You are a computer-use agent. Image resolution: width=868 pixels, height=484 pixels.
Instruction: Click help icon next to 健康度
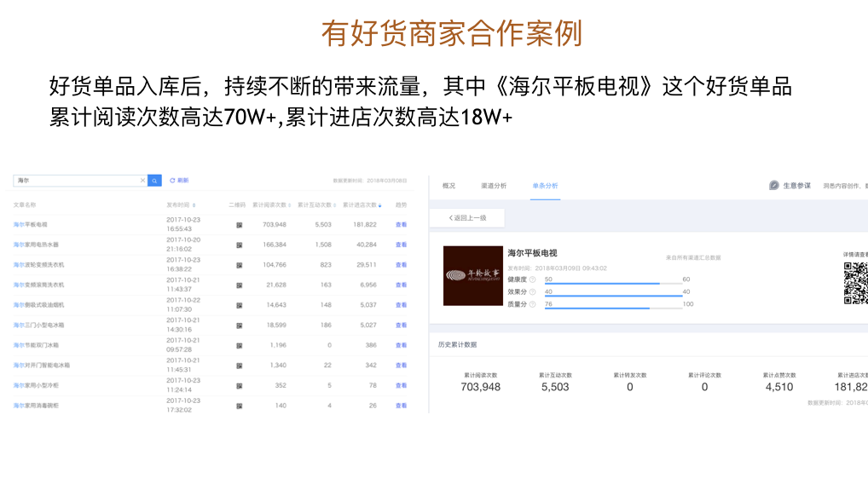click(x=533, y=279)
